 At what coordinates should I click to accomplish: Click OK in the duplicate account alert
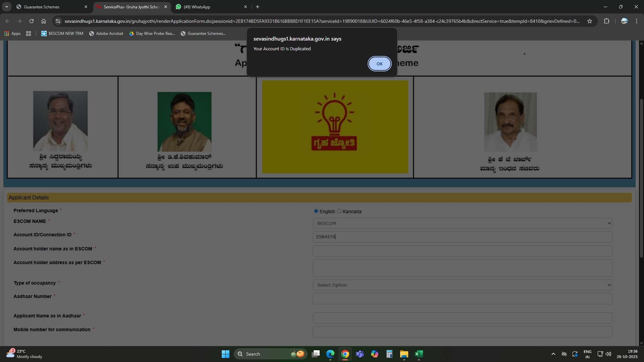[379, 64]
